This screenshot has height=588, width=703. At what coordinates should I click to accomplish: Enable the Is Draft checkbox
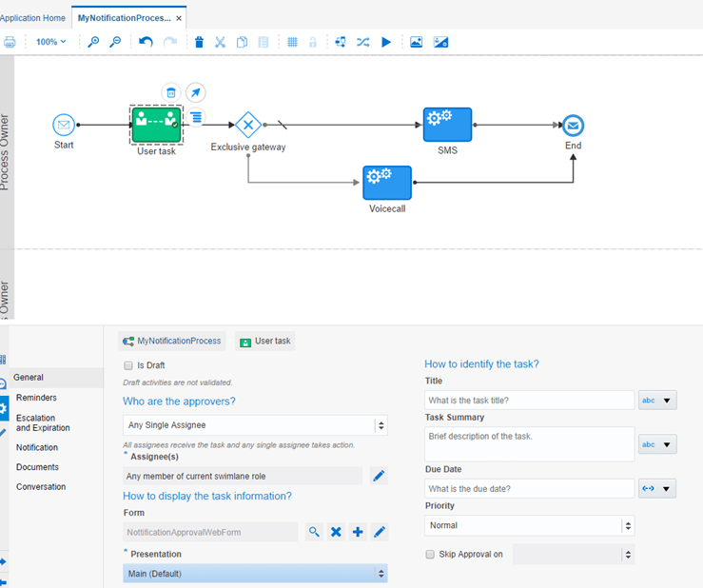tap(128, 365)
